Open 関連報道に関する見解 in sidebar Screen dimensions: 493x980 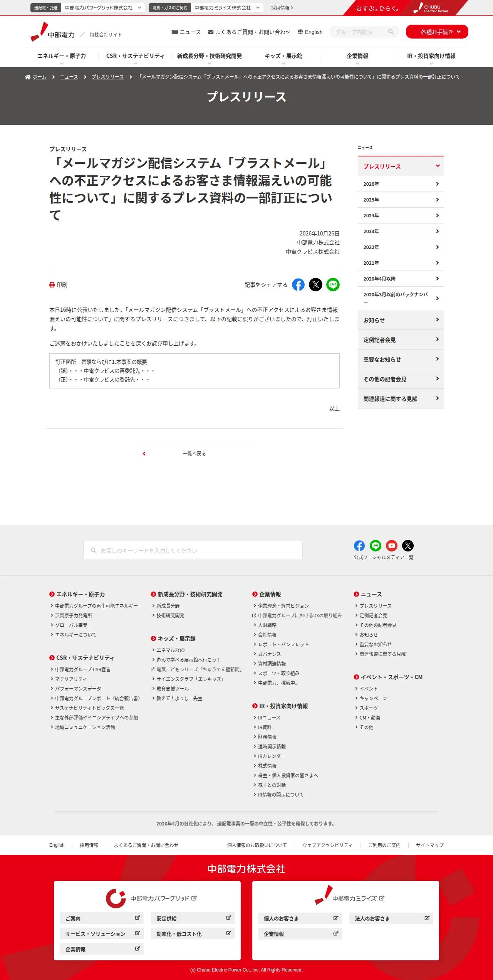click(x=401, y=398)
